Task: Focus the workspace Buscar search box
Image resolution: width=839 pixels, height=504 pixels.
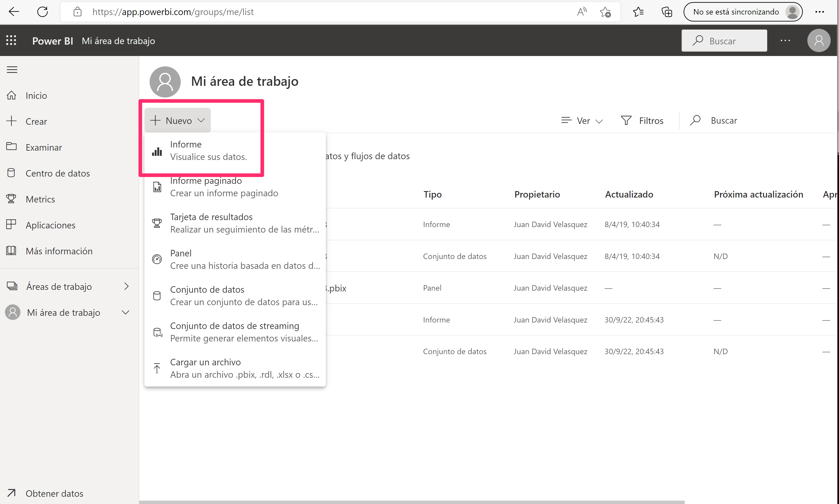Action: [x=724, y=121]
